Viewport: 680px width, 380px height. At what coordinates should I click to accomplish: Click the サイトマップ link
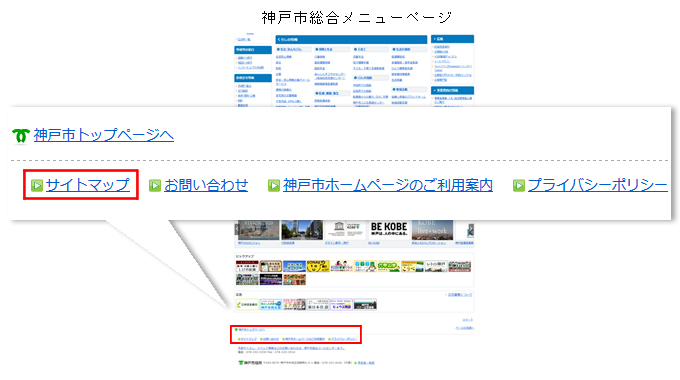[88, 185]
